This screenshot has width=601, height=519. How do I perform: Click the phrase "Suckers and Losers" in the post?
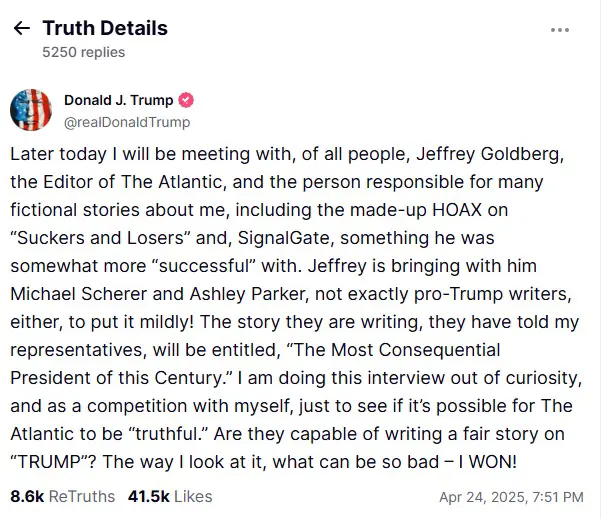pos(100,238)
